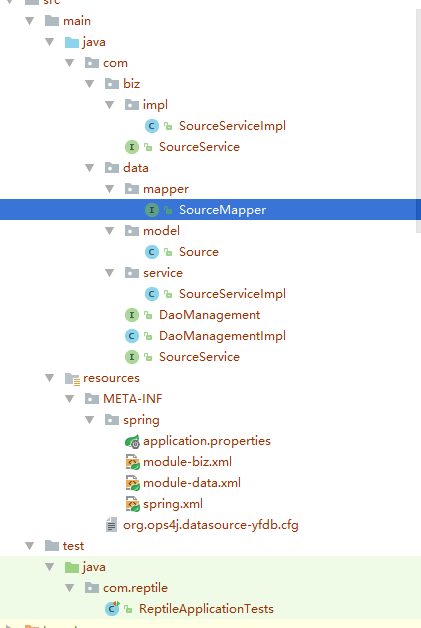Screen dimensions: 421x628
Task: Click the class icon beside Source under model
Action: point(151,252)
